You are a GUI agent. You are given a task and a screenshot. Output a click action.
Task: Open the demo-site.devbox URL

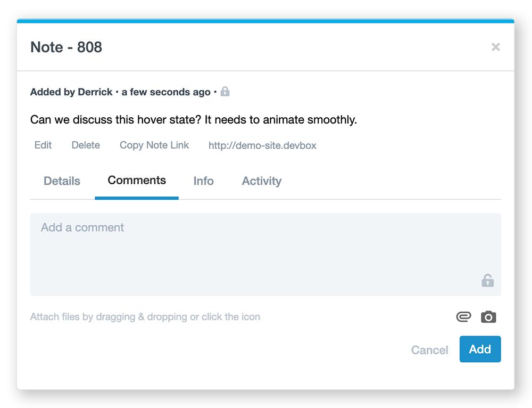pos(262,145)
